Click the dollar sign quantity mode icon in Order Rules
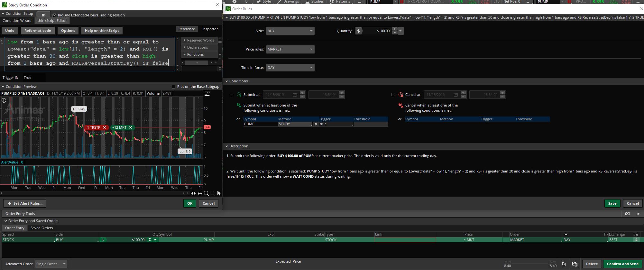Viewport: 644px width, 270px height. tap(358, 31)
